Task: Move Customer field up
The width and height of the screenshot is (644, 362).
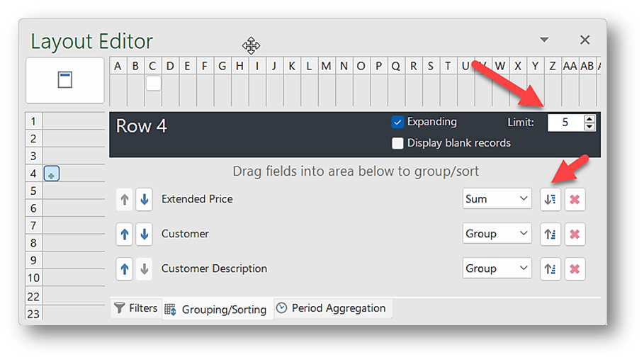Action: (x=125, y=234)
